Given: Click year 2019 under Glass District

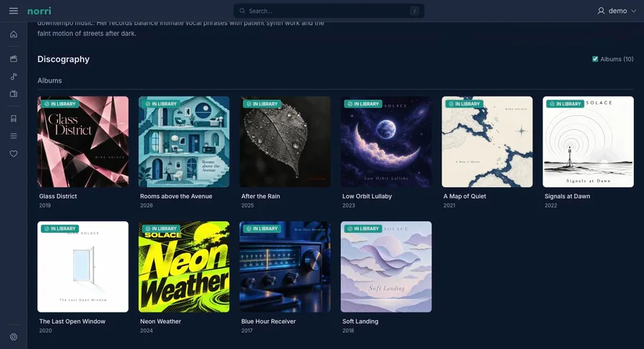Looking at the screenshot, I should (45, 205).
